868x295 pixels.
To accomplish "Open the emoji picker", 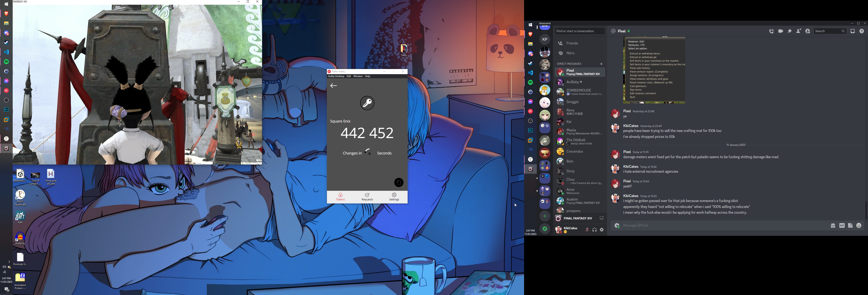I will pyautogui.click(x=859, y=226).
